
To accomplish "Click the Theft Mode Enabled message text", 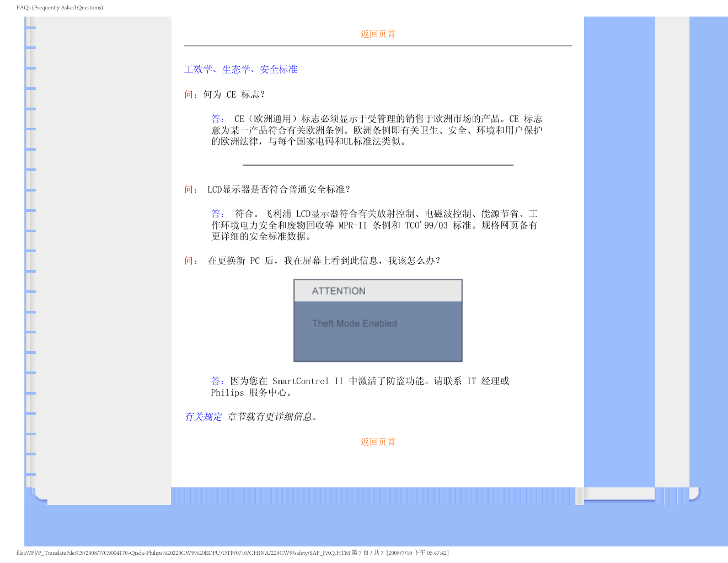I will pos(355,323).
